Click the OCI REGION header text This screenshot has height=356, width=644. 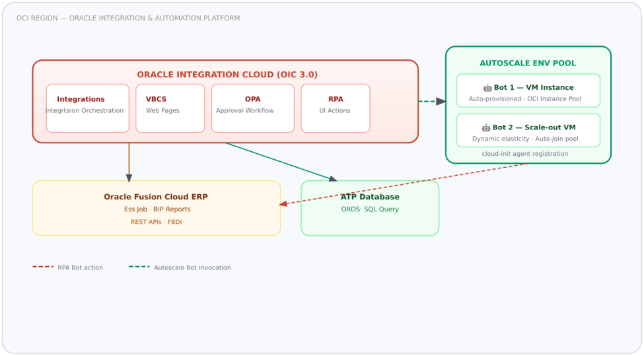(x=128, y=18)
